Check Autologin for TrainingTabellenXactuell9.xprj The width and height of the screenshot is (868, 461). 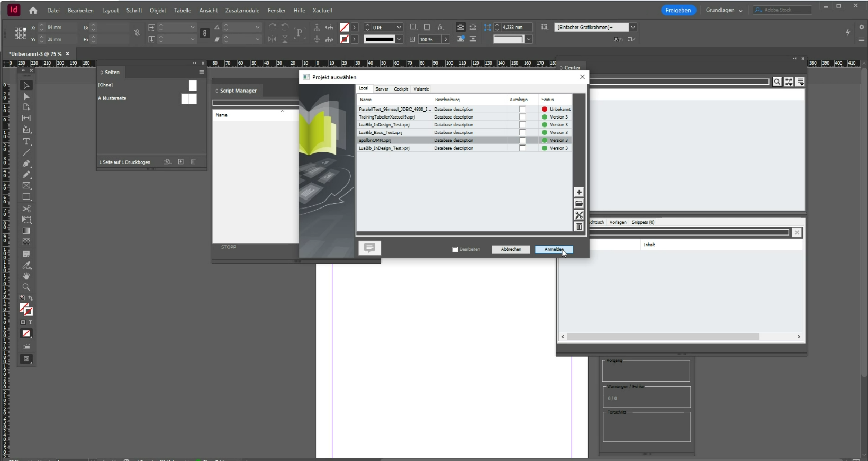[522, 117]
